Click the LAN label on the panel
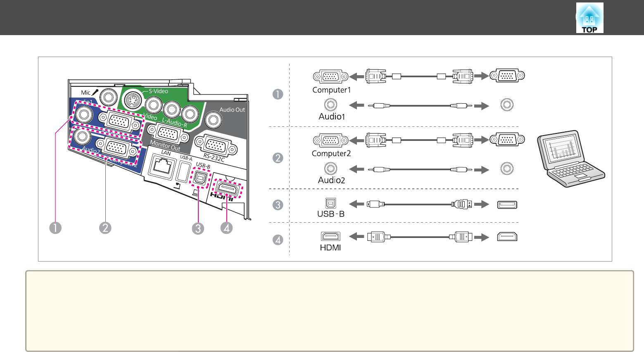Screen dimensions: 644x352 click(166, 153)
